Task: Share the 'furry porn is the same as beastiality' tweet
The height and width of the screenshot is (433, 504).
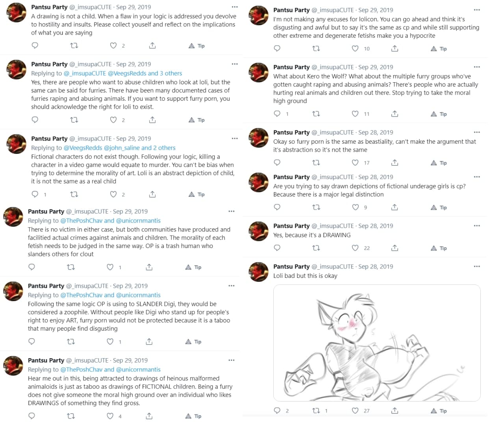Action: [395, 163]
